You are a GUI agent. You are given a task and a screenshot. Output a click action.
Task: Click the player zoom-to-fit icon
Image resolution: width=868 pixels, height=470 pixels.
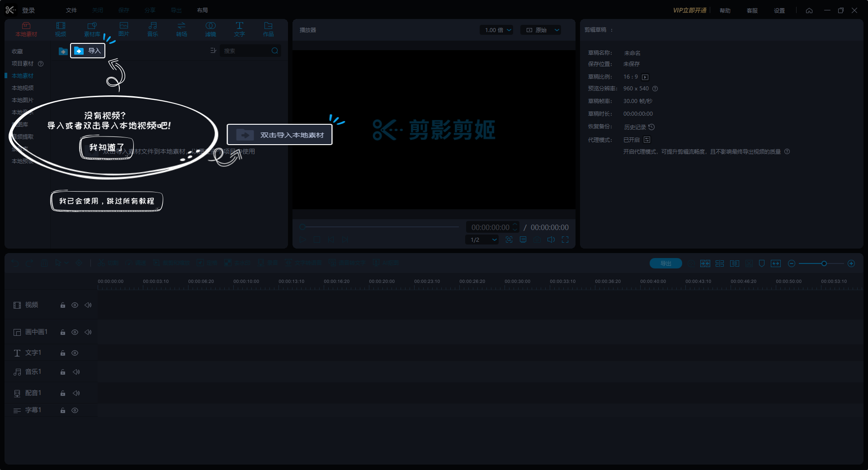(x=509, y=240)
